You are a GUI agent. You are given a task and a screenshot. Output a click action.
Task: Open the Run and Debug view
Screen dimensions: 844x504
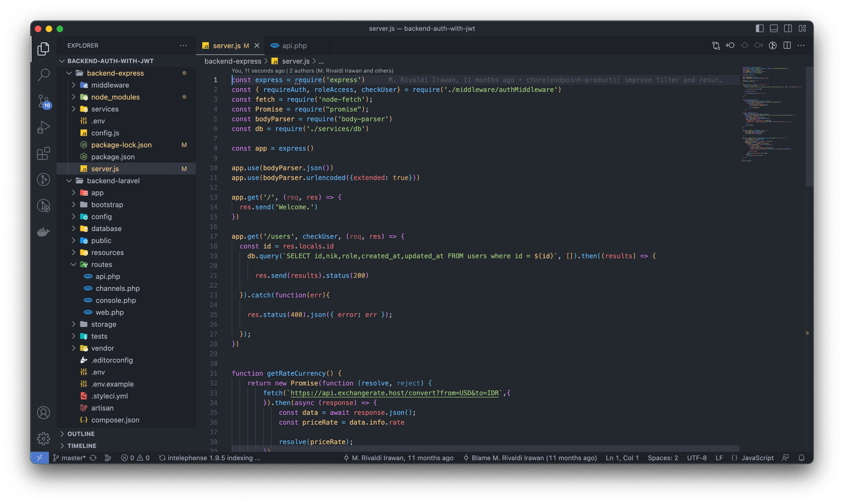[43, 127]
